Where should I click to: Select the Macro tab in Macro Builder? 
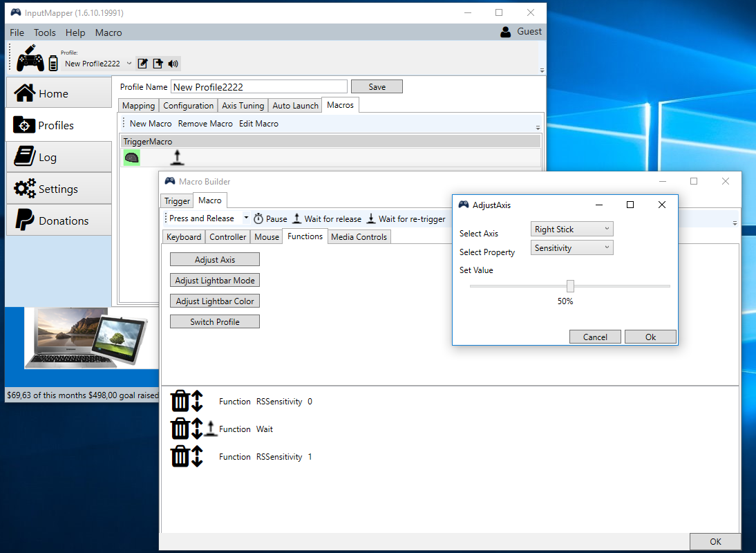click(210, 200)
